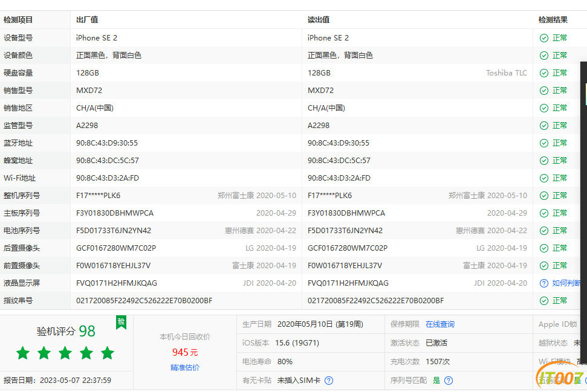Click the green check icon in 蜂窝地址 row

pyautogui.click(x=544, y=161)
